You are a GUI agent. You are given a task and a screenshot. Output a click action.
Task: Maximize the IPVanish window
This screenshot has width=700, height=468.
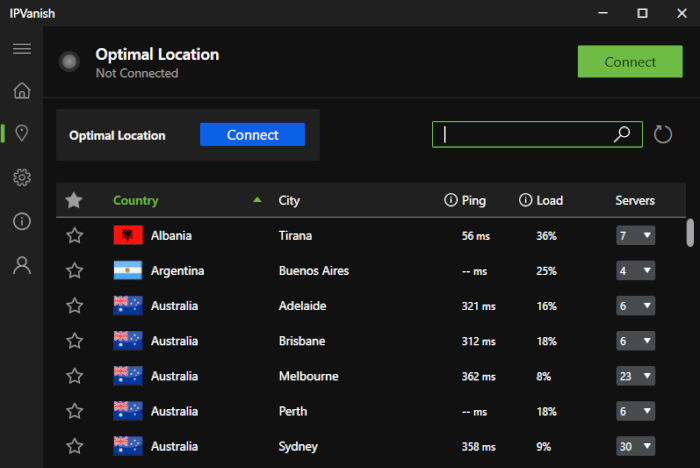click(642, 13)
